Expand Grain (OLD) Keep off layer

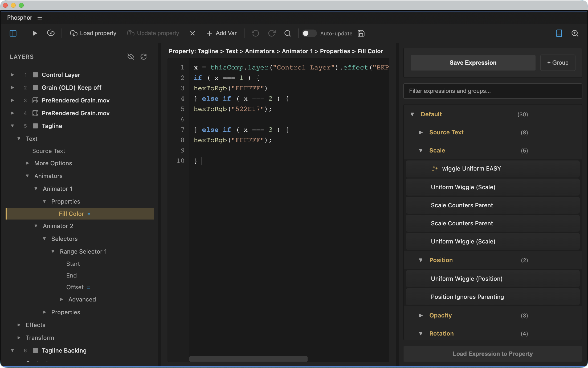tap(12, 88)
